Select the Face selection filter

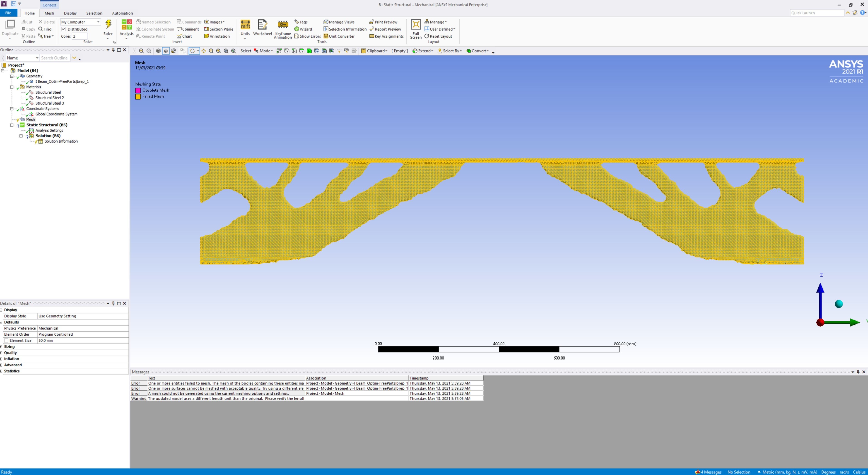coord(302,51)
